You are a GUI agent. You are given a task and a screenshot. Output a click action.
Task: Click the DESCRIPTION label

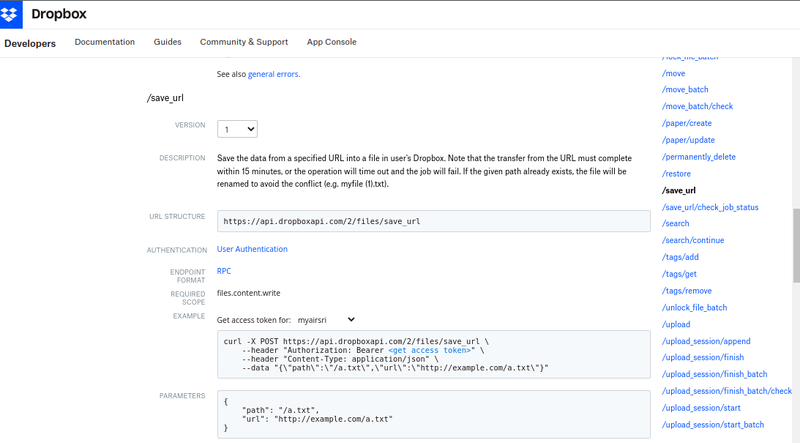tap(182, 158)
